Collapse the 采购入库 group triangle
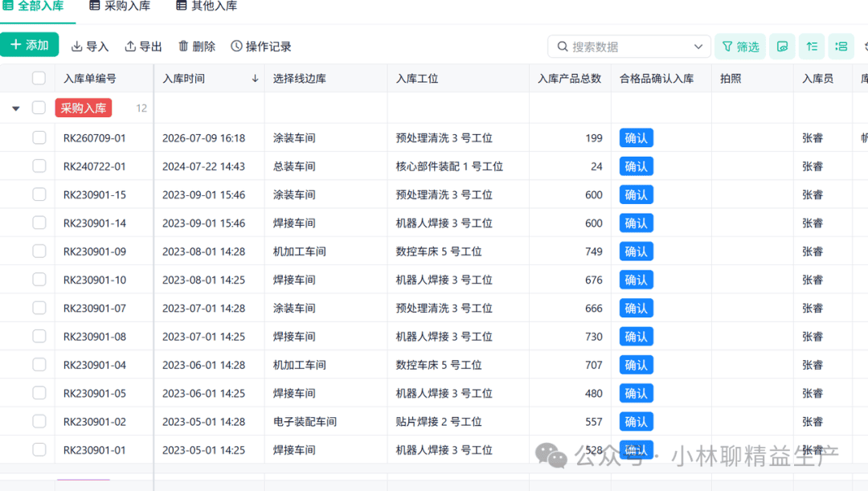Image resolution: width=868 pixels, height=491 pixels. click(x=16, y=108)
